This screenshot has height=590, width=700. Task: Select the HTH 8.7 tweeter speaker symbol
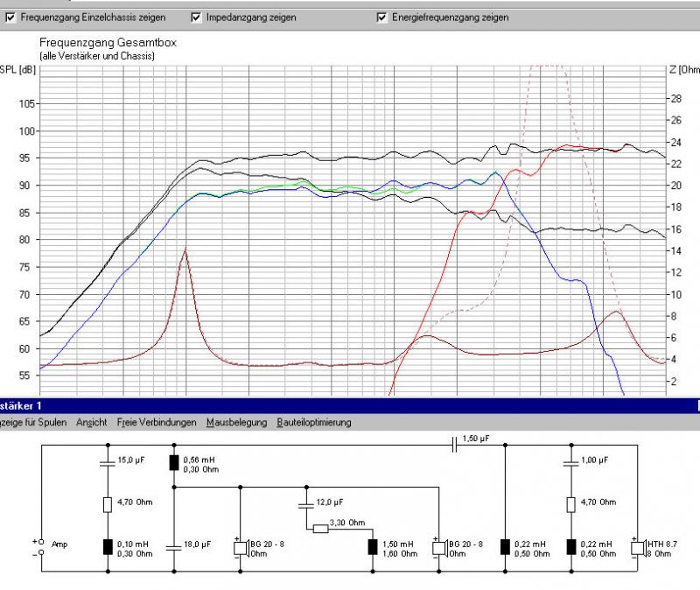[x=636, y=549]
